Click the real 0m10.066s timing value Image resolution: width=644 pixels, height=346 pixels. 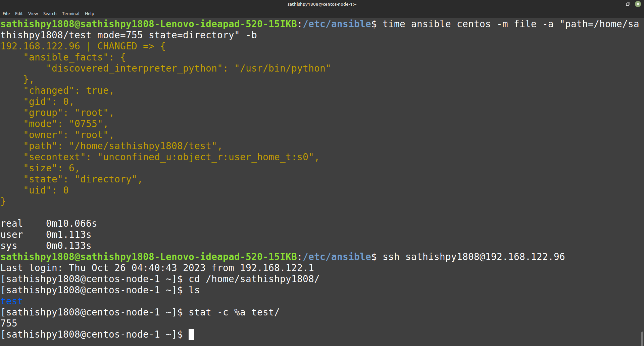point(71,224)
